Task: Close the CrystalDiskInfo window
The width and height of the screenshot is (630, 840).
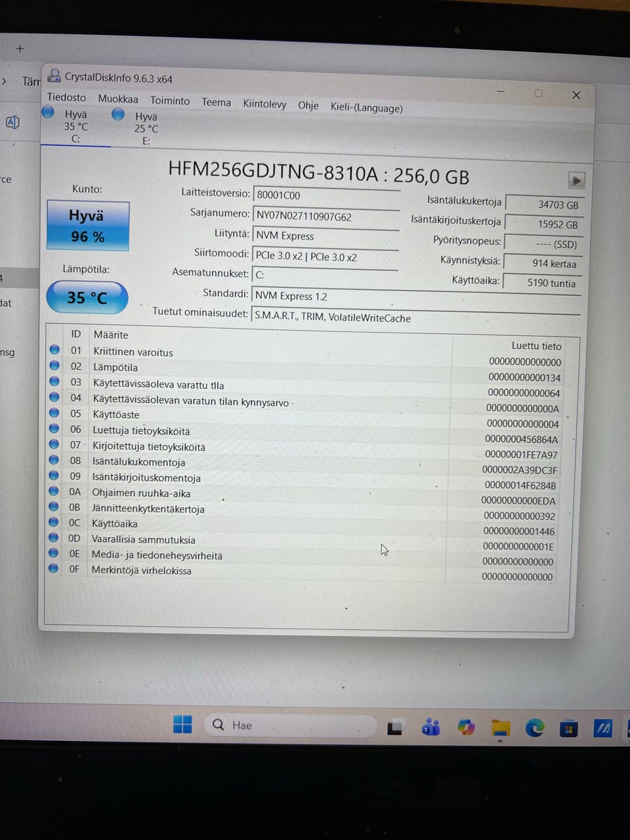Action: [x=576, y=95]
